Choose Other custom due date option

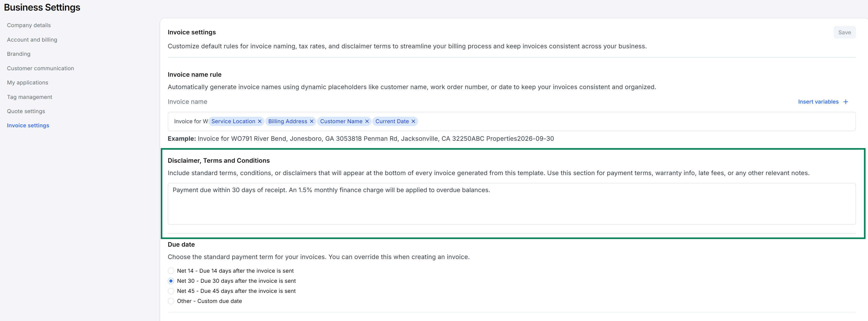coord(171,301)
